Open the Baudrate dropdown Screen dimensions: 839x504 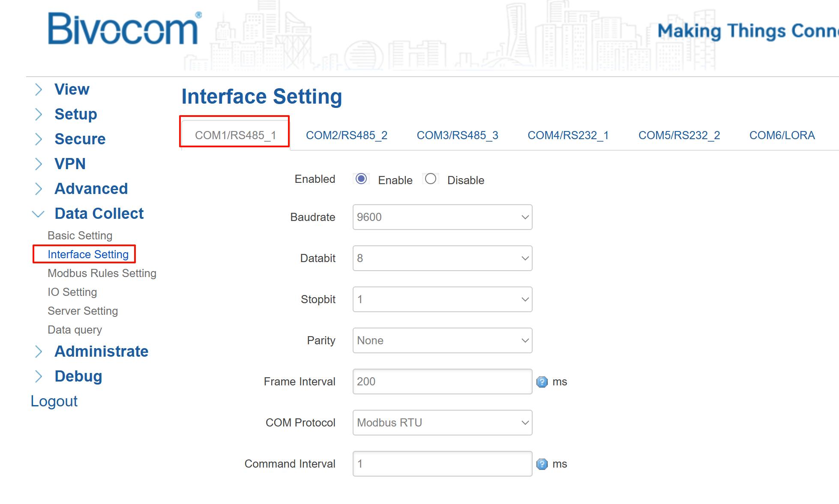[x=442, y=217]
